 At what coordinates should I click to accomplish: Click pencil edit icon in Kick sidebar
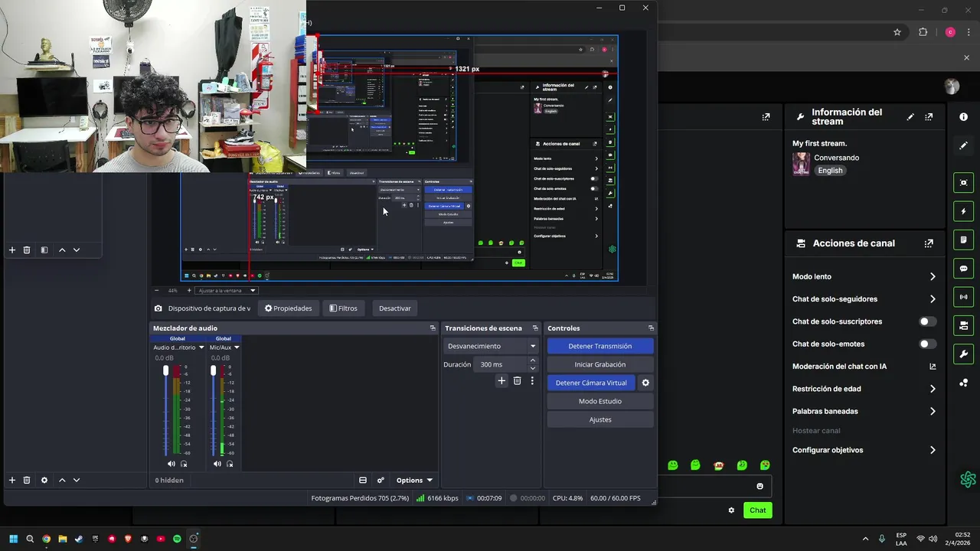pyautogui.click(x=964, y=145)
